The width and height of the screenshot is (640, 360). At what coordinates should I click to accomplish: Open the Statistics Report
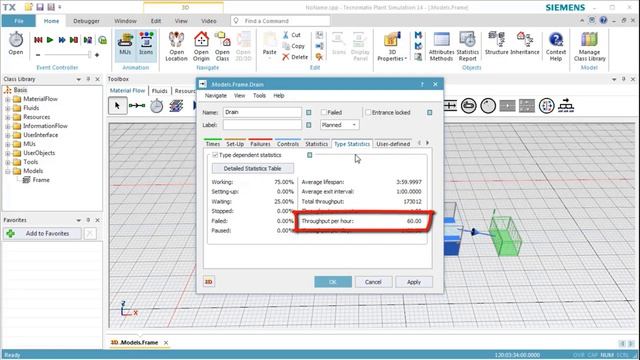(467, 47)
